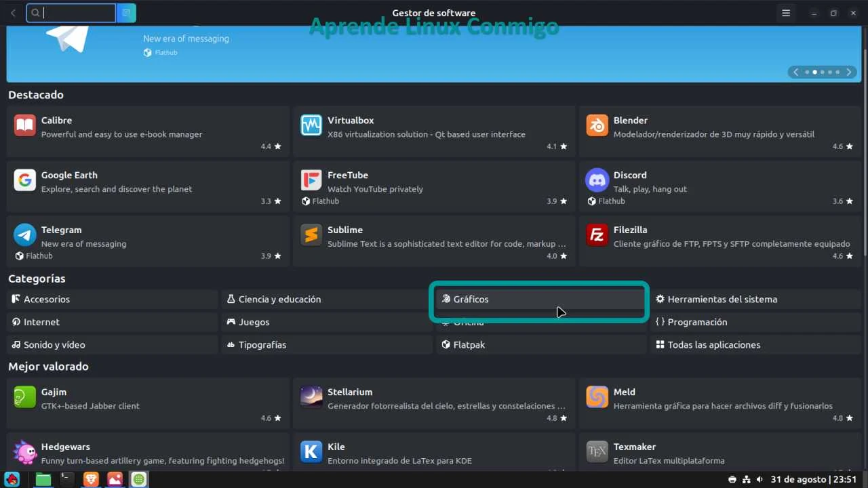Open the Gráficos category
Image resolution: width=868 pixels, height=488 pixels.
(541, 299)
